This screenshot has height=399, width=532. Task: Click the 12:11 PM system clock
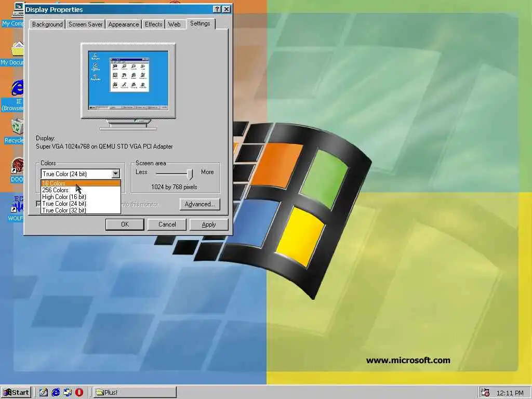coord(510,393)
